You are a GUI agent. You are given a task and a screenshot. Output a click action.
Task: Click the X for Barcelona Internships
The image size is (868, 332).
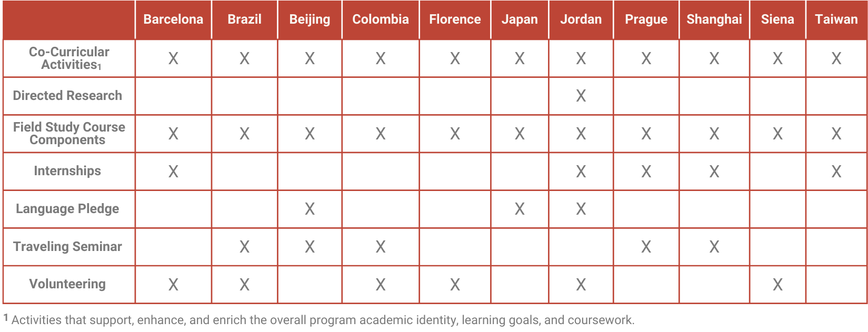point(173,172)
